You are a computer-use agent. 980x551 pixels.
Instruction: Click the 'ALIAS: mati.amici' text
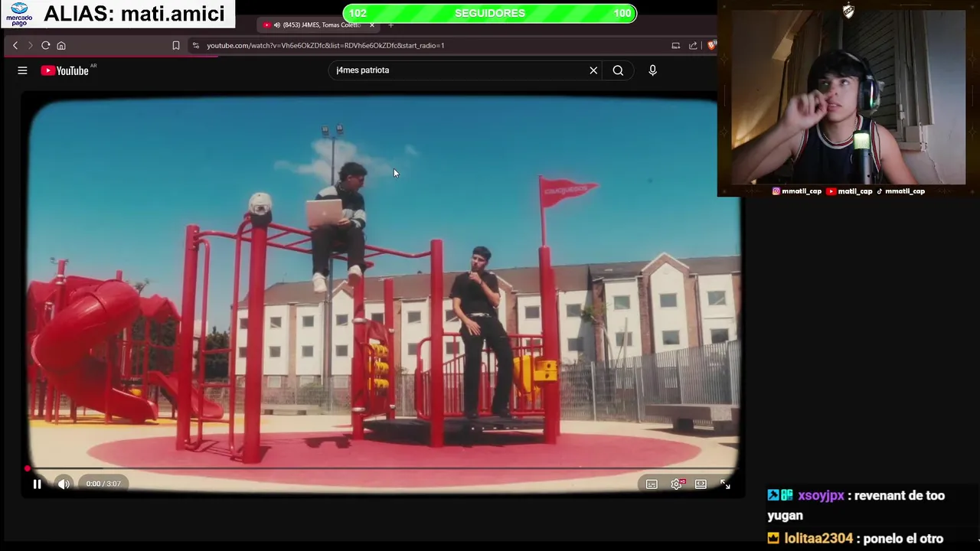[x=134, y=14]
